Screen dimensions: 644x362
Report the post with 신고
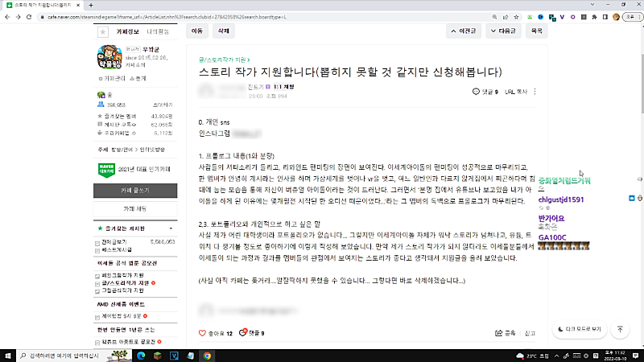(530, 333)
